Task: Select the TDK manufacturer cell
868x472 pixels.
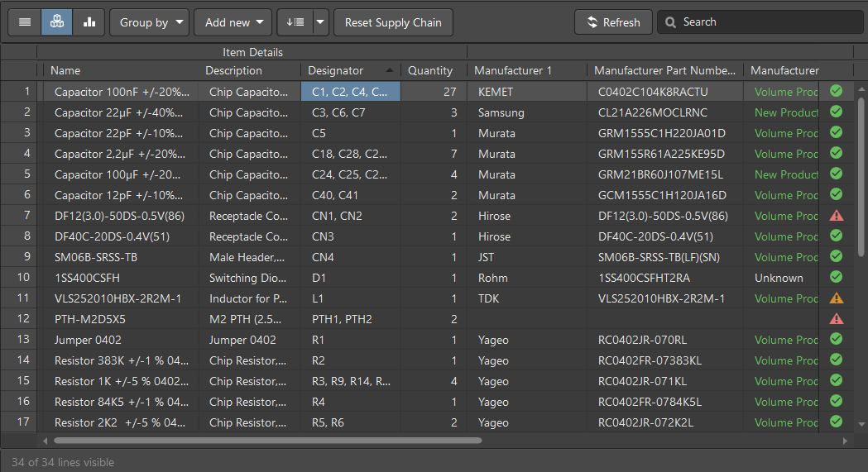Action: 527,298
